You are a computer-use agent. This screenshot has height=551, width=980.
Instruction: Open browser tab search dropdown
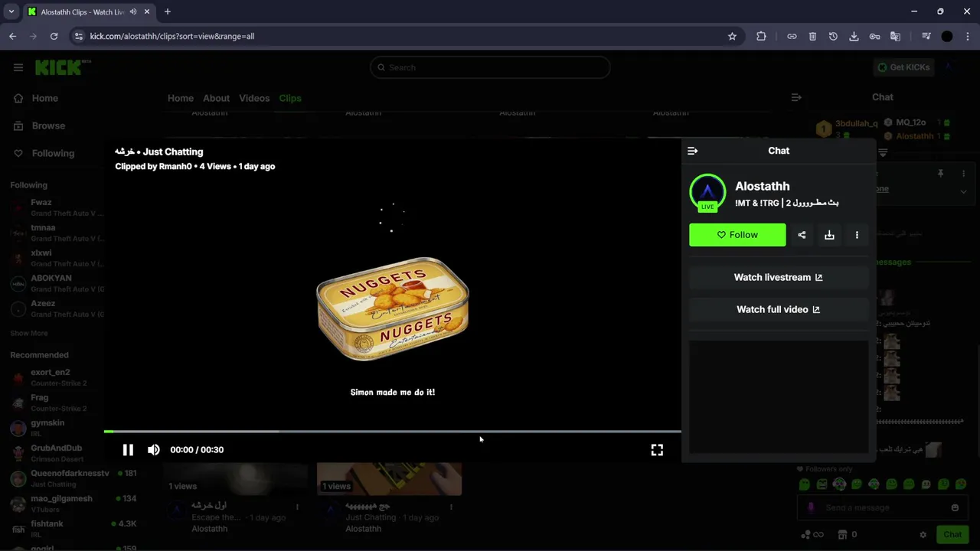(x=11, y=11)
